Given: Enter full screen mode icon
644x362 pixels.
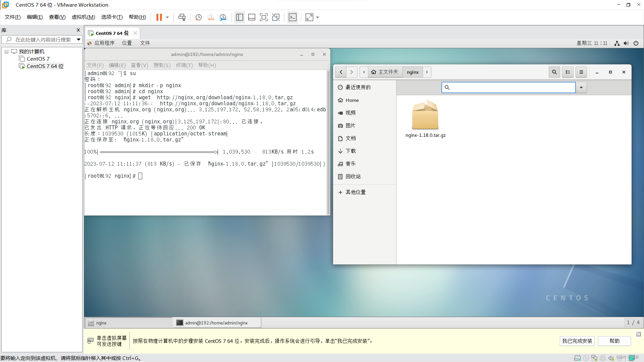Looking at the screenshot, I should 264,17.
